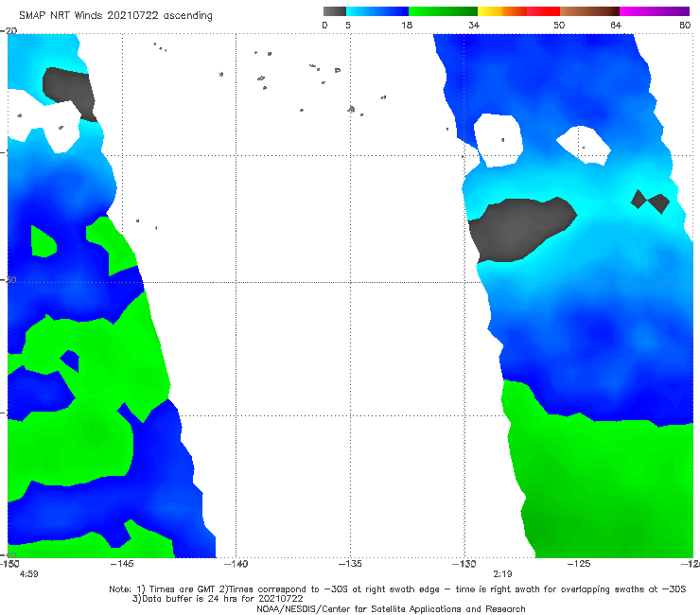Click the longitude label '-140'
Image resolution: width=700 pixels, height=615 pixels.
tap(236, 564)
